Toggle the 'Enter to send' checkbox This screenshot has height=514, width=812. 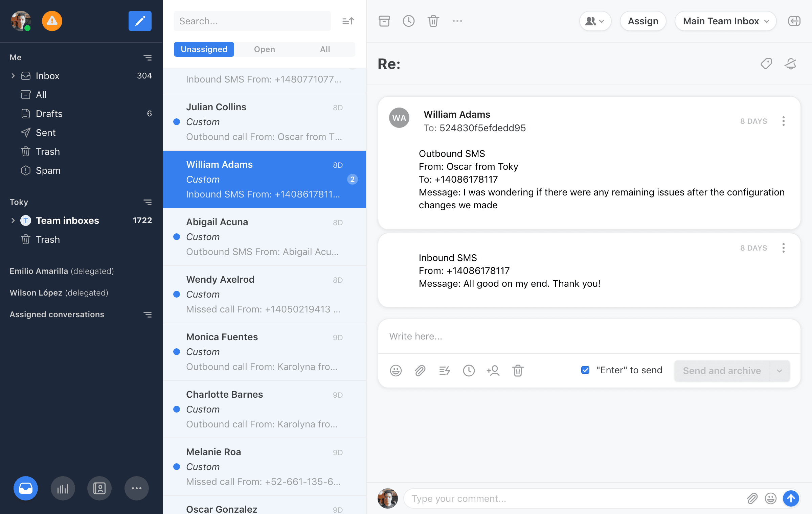coord(585,371)
